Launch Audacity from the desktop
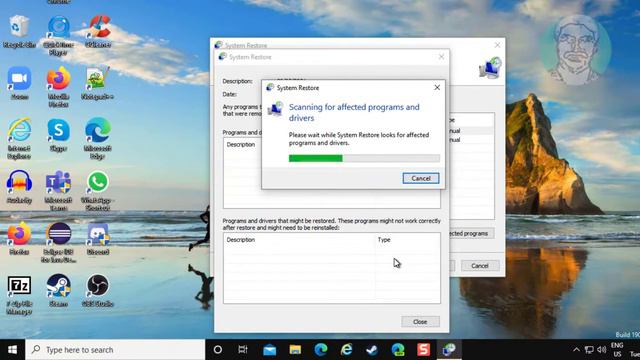The image size is (640, 360). pyautogui.click(x=19, y=187)
